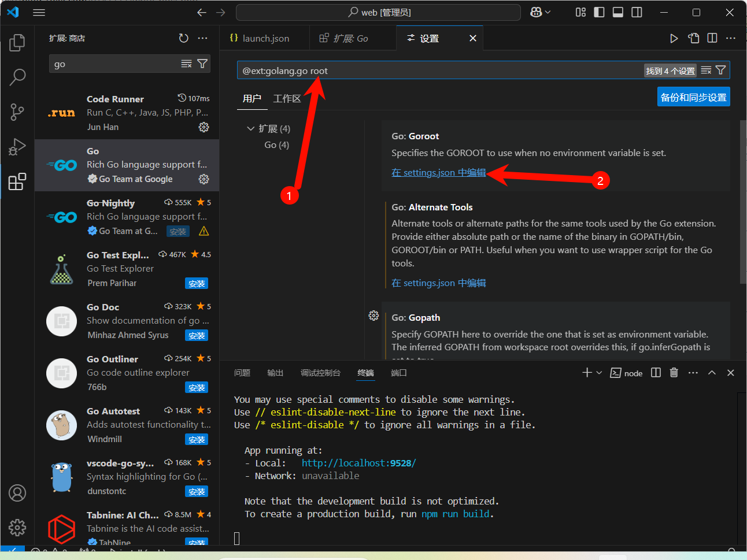Screen dimensions: 747x560
Task: Open terminal panel more actions
Action: [693, 373]
